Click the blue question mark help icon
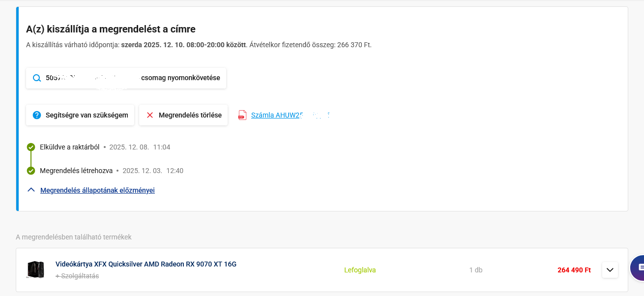Screen dimensions: 644x296 [36, 115]
